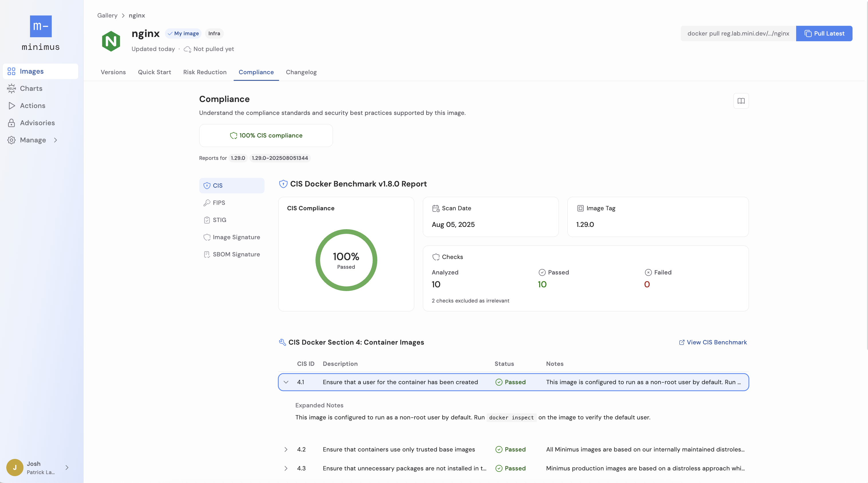The image size is (868, 483).
Task: Click the 100% CIS compliance button
Action: [266, 136]
